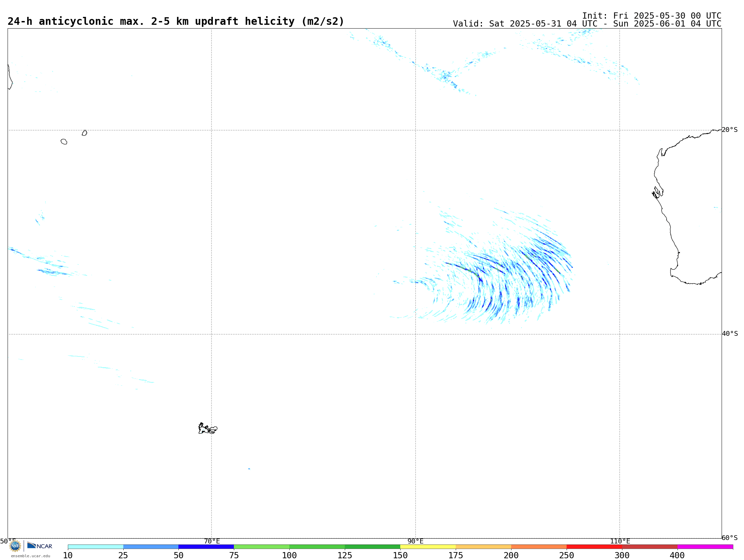Click the colorbar label 125
Image resolution: width=744 pixels, height=560 pixels.
[x=345, y=556]
